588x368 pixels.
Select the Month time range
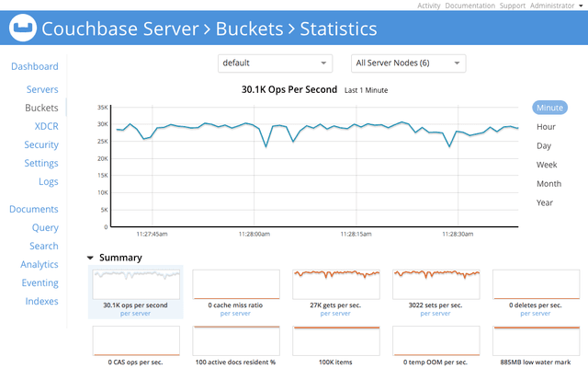[x=549, y=184]
